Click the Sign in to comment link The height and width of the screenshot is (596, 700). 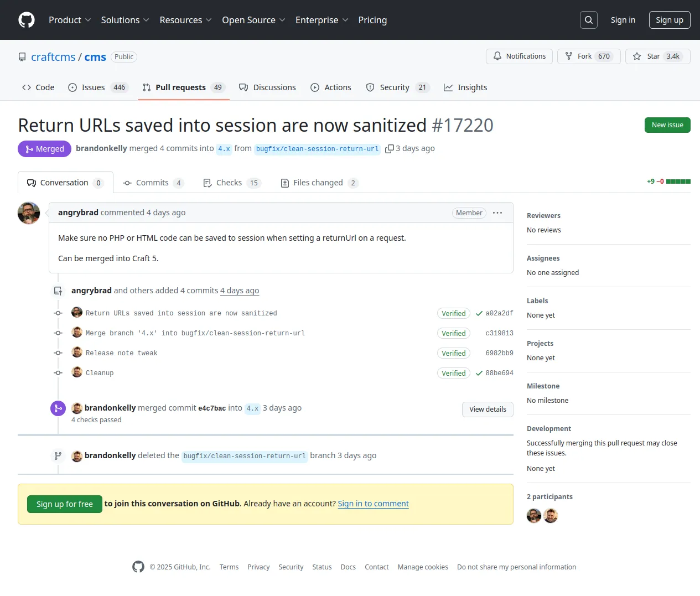point(374,504)
